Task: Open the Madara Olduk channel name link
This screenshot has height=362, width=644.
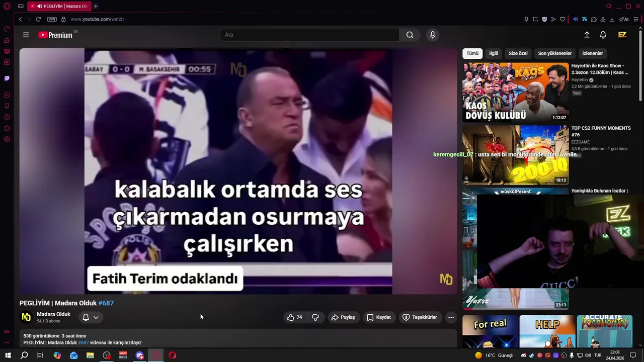Action: tap(53, 314)
